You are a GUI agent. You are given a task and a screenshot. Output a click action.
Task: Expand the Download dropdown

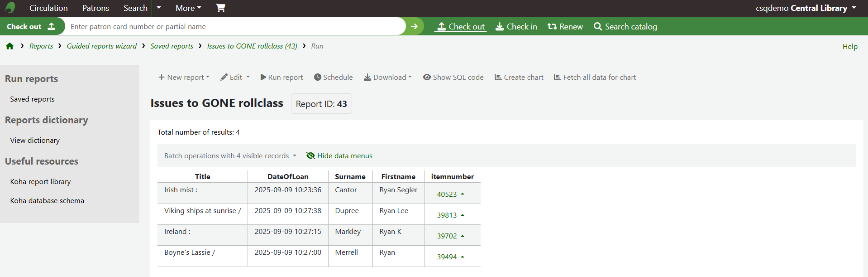(388, 78)
